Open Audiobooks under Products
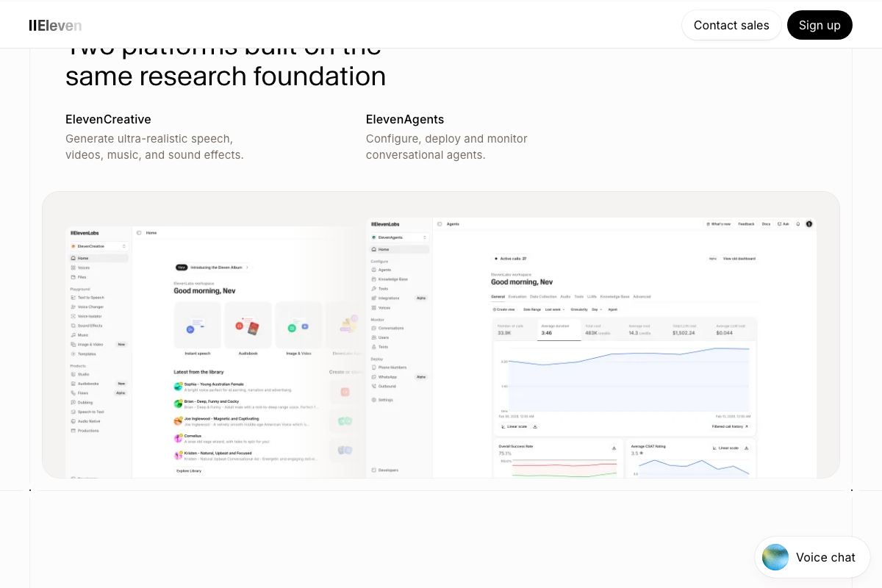 [98, 384]
